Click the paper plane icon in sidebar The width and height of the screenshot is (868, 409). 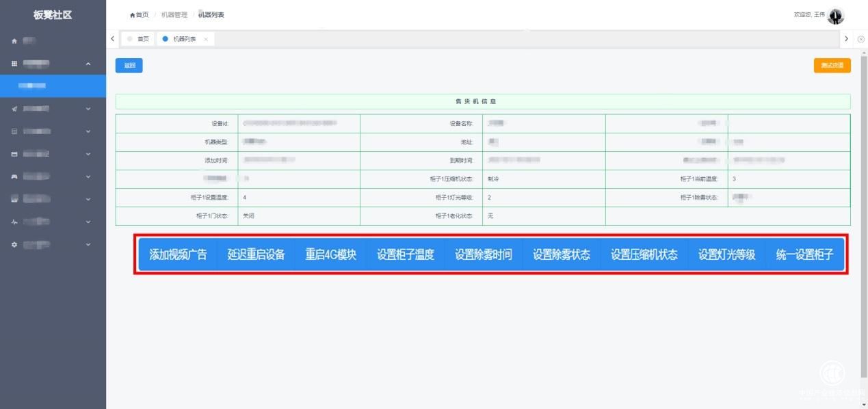coord(14,109)
